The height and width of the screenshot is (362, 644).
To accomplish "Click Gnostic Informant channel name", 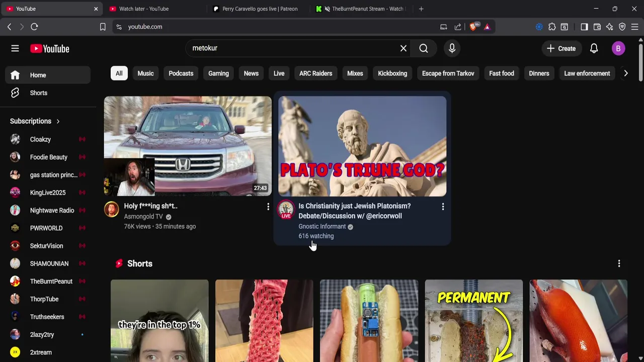I will [x=322, y=227].
